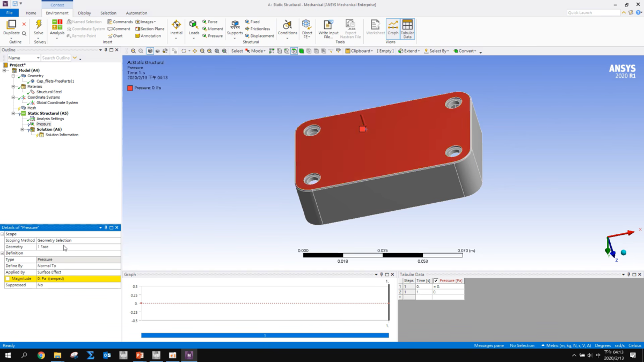The image size is (644, 362).
Task: Click the Supports icon in ribbon
Action: click(x=235, y=25)
